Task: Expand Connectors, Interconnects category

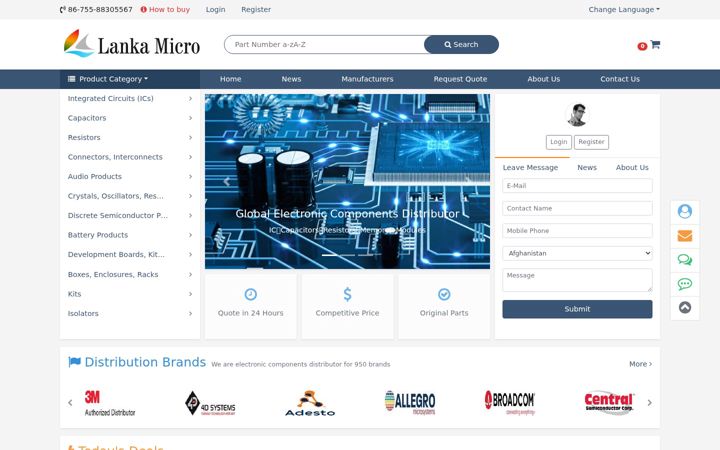Action: (x=130, y=157)
